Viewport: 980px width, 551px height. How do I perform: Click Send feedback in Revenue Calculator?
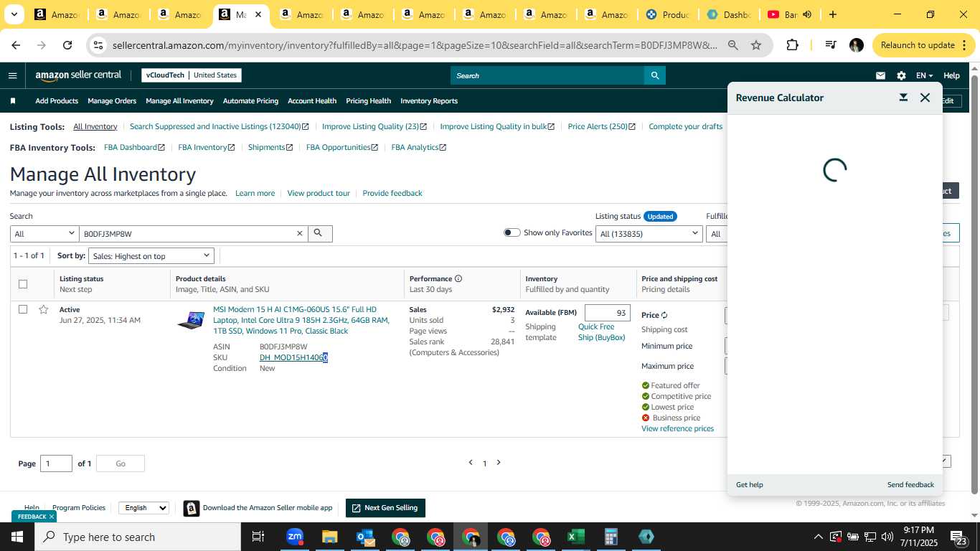pos(910,485)
